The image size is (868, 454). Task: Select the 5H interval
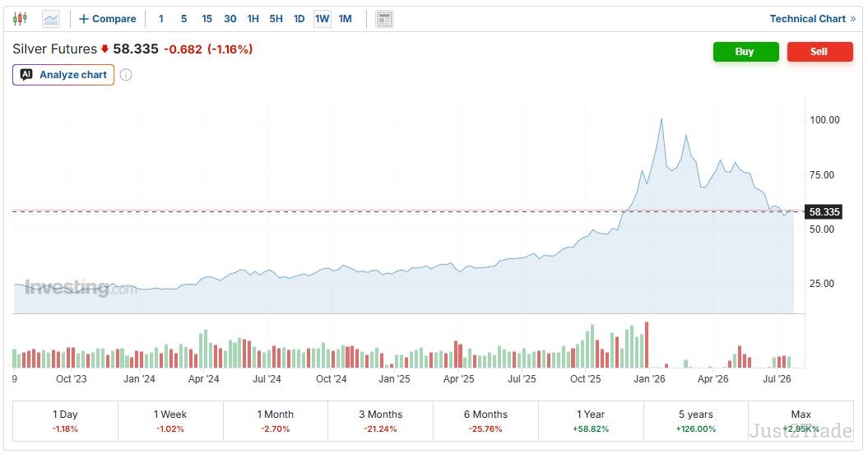pyautogui.click(x=276, y=19)
